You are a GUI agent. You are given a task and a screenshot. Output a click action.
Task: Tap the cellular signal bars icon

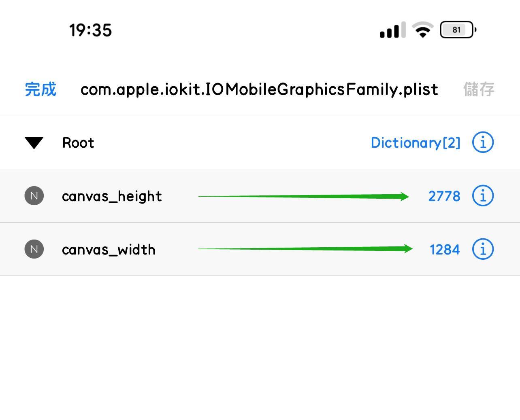[x=392, y=30]
